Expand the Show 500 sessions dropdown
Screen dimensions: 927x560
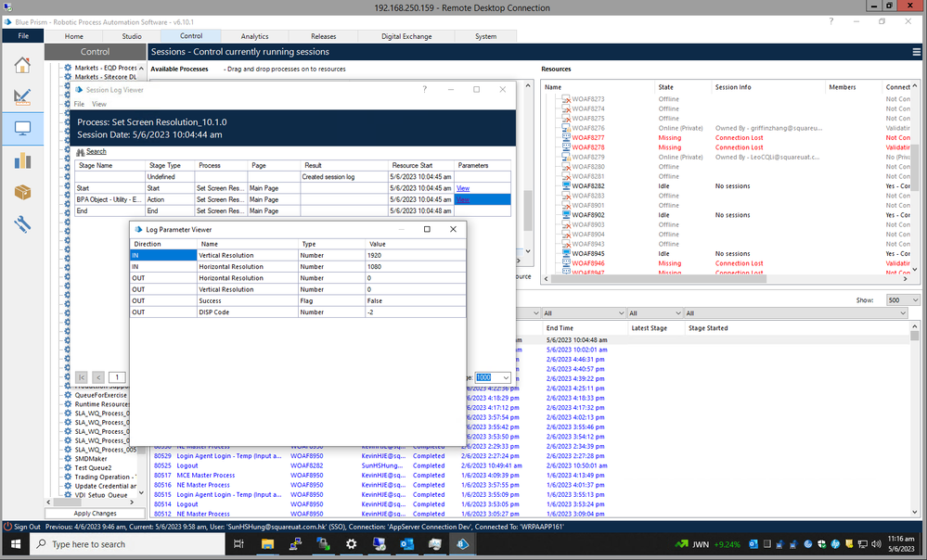[x=902, y=300]
